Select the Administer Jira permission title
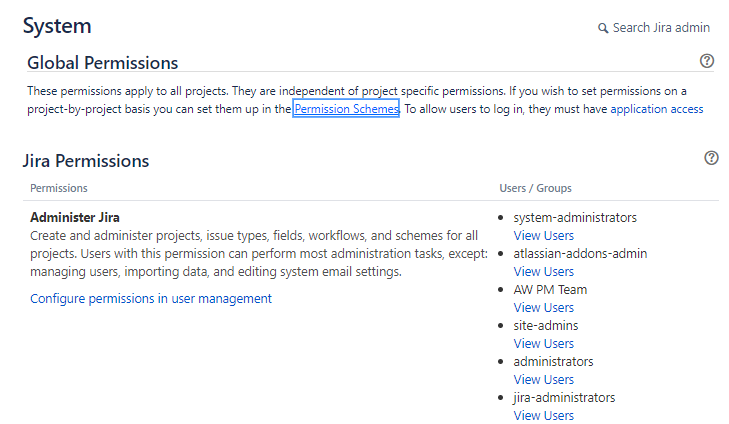 click(75, 218)
